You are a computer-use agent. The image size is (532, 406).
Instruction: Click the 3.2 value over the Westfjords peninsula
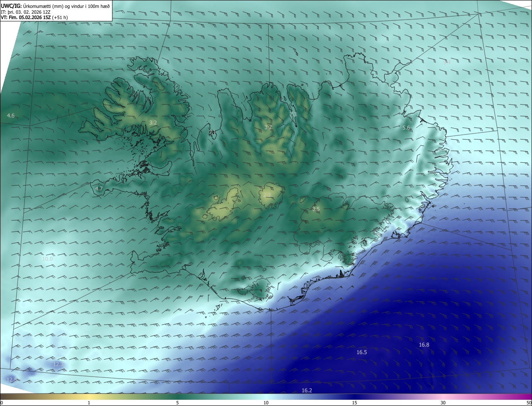coord(153,122)
